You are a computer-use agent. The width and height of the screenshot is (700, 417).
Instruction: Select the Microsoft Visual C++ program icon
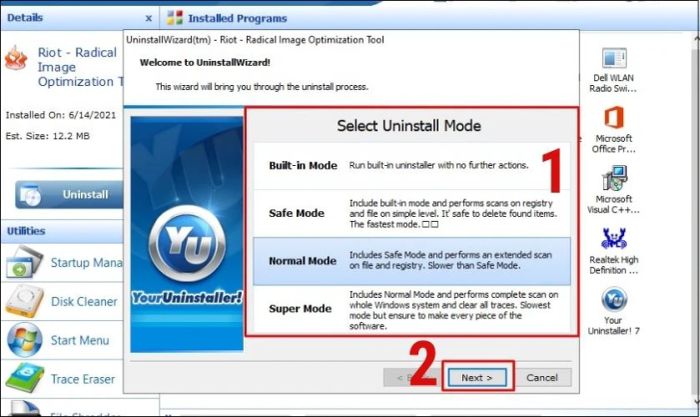614,178
